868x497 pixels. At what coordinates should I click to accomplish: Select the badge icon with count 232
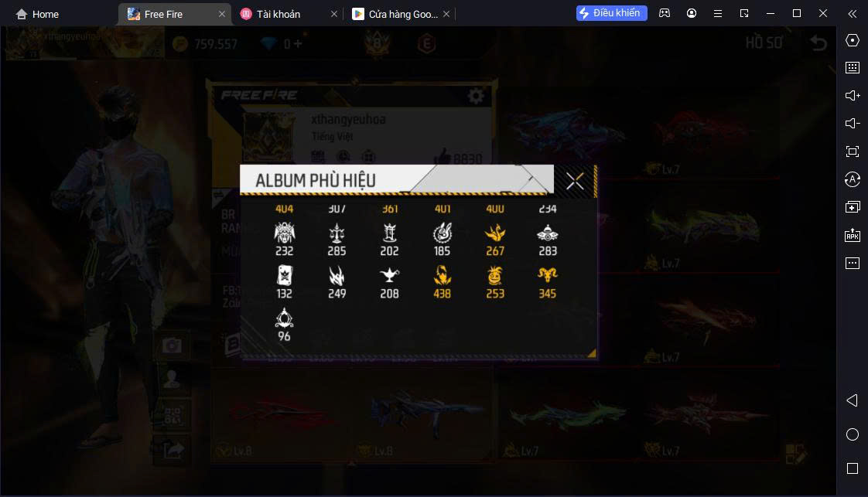pyautogui.click(x=285, y=233)
